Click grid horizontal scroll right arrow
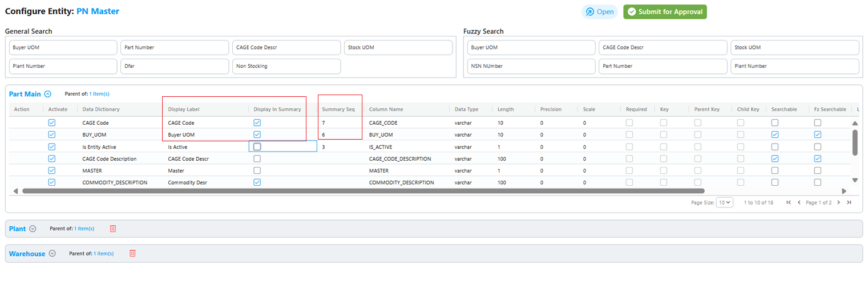868x294 pixels. pyautogui.click(x=844, y=191)
